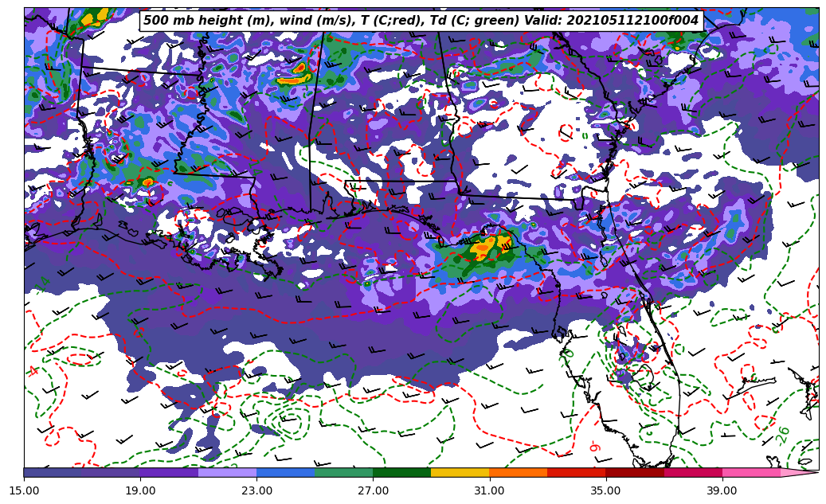This screenshot has height=504, width=826.
Task: Select the orange segment of the colorbar
Action: 519,472
